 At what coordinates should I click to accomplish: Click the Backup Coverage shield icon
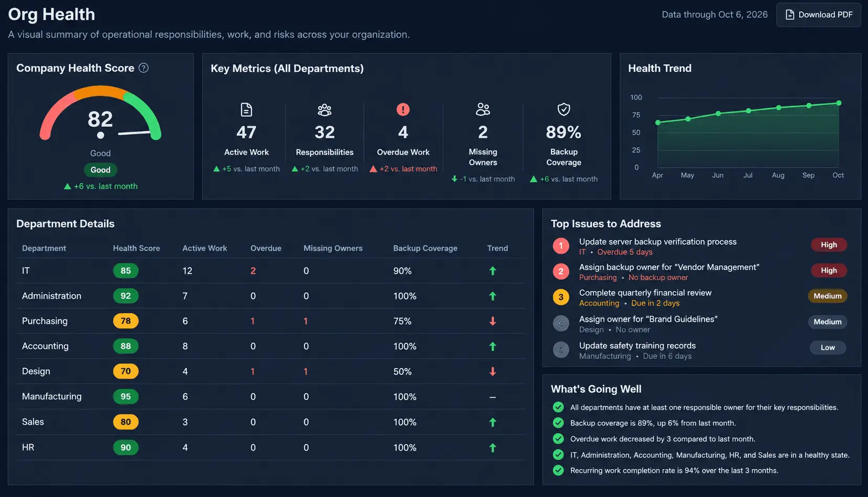(564, 109)
